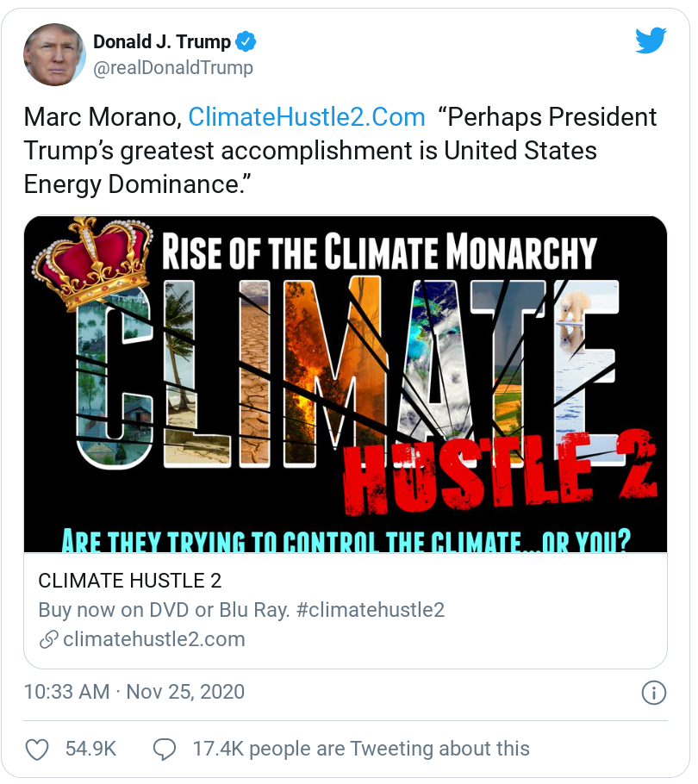Like the tweet with the heart icon

coord(37,750)
